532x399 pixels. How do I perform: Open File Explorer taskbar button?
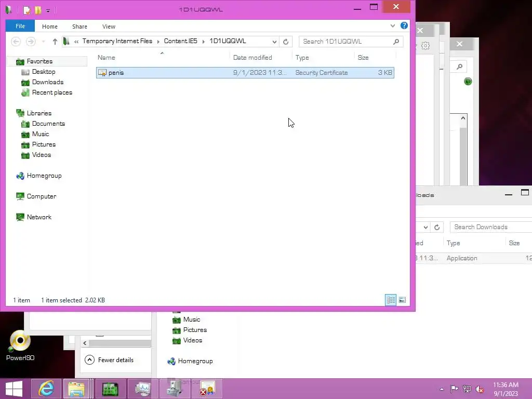(x=76, y=389)
